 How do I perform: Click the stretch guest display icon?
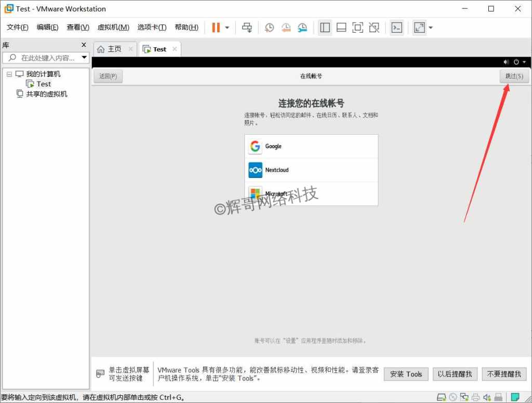tap(419, 28)
